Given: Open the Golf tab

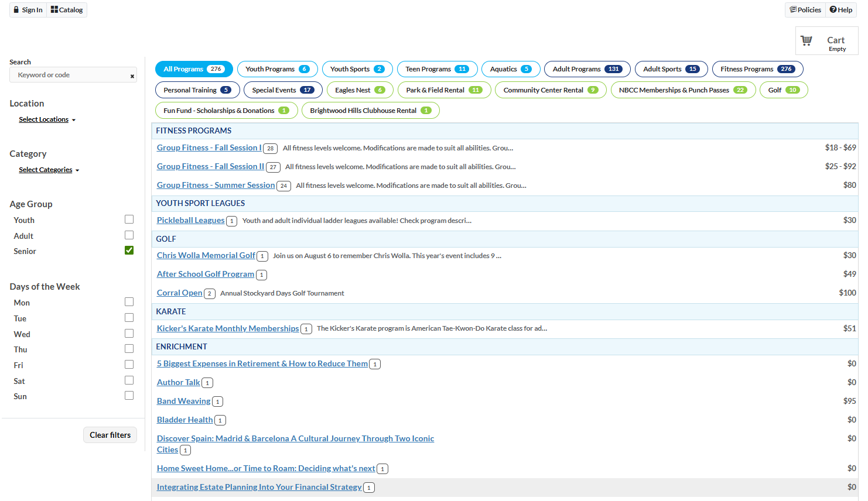Looking at the screenshot, I should (784, 90).
